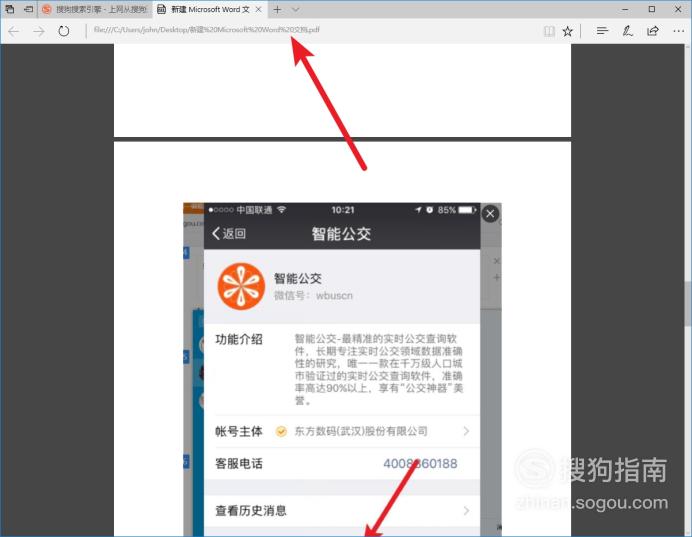Add page to favorites with star icon
The width and height of the screenshot is (692, 537).
click(x=568, y=31)
